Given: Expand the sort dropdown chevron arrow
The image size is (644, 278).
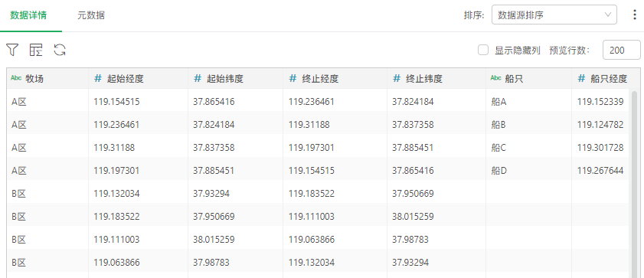Looking at the screenshot, I should pos(608,15).
